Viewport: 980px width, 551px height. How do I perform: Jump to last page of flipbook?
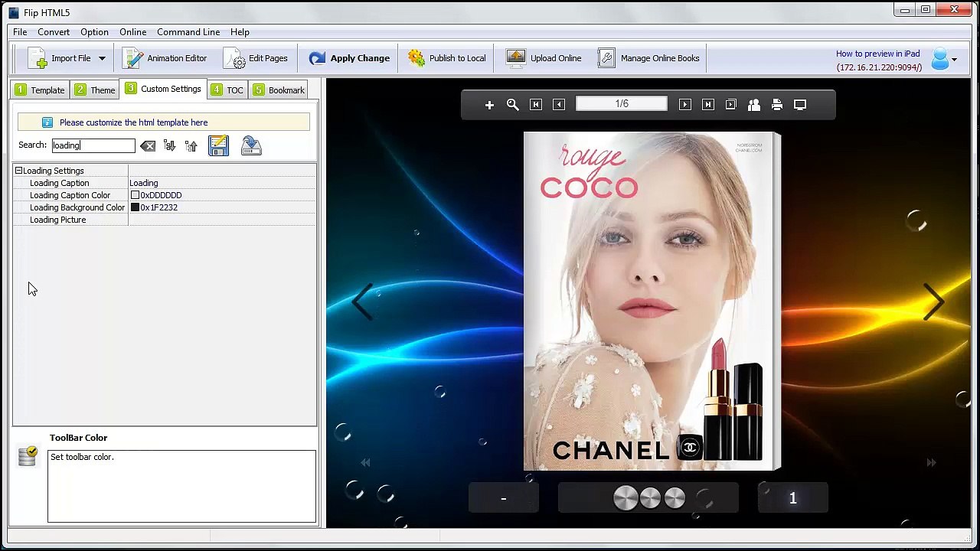click(708, 105)
